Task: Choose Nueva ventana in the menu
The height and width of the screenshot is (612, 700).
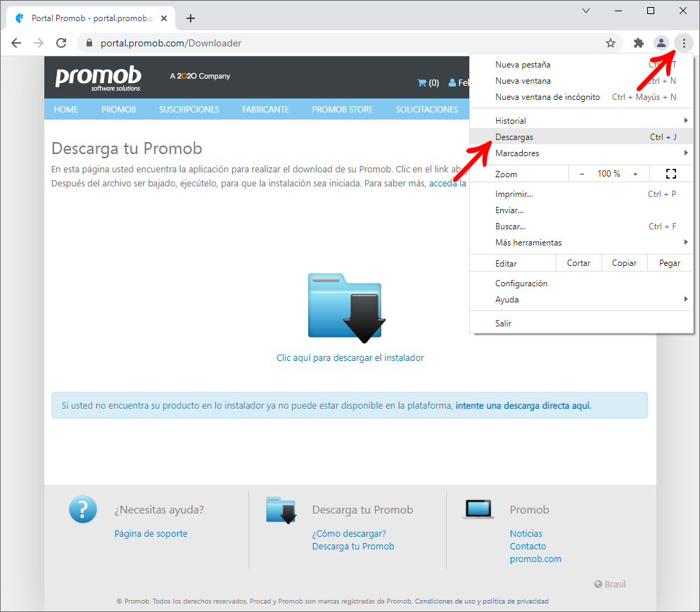Action: click(581, 81)
